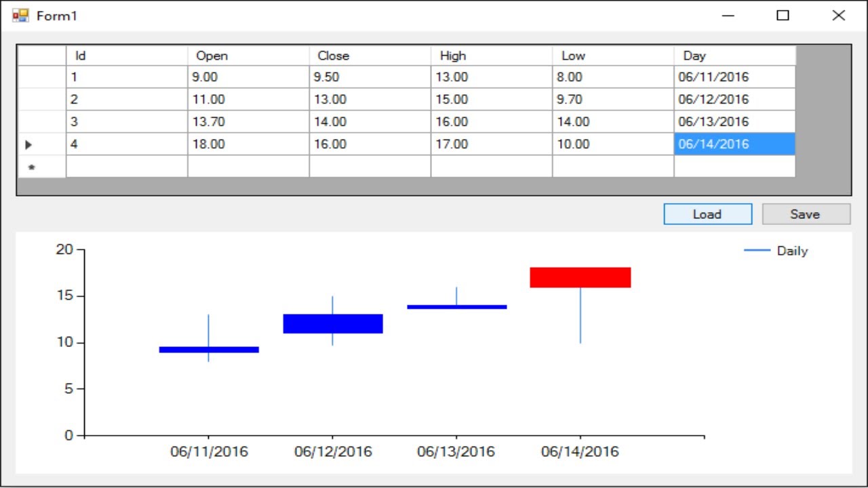Click the red candlestick for 06/14/2016
This screenshot has height=488, width=868.
580,277
